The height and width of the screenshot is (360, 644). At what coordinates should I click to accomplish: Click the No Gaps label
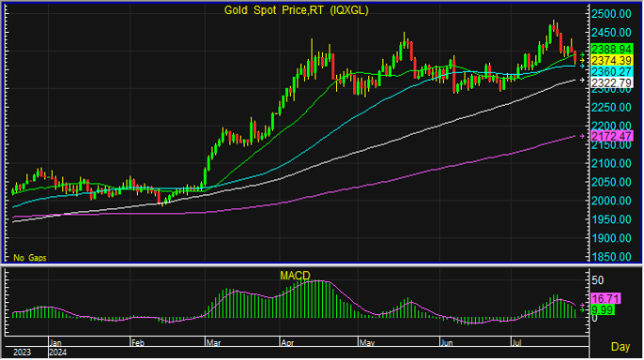(30, 258)
